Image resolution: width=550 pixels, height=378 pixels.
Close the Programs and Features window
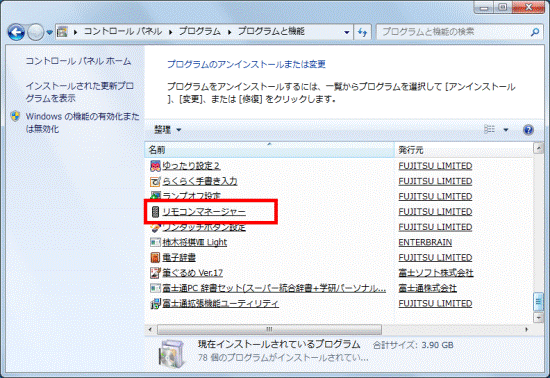tap(528, 8)
